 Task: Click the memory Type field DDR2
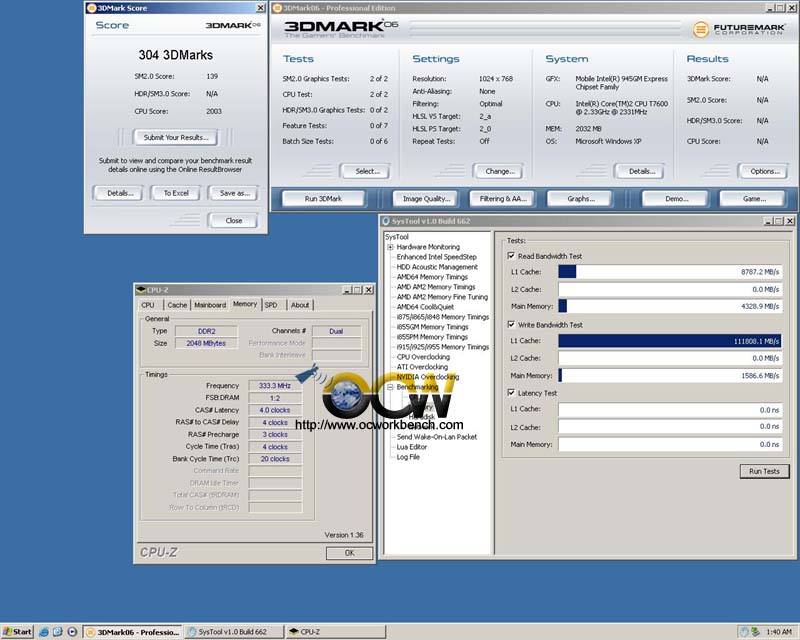coord(206,331)
